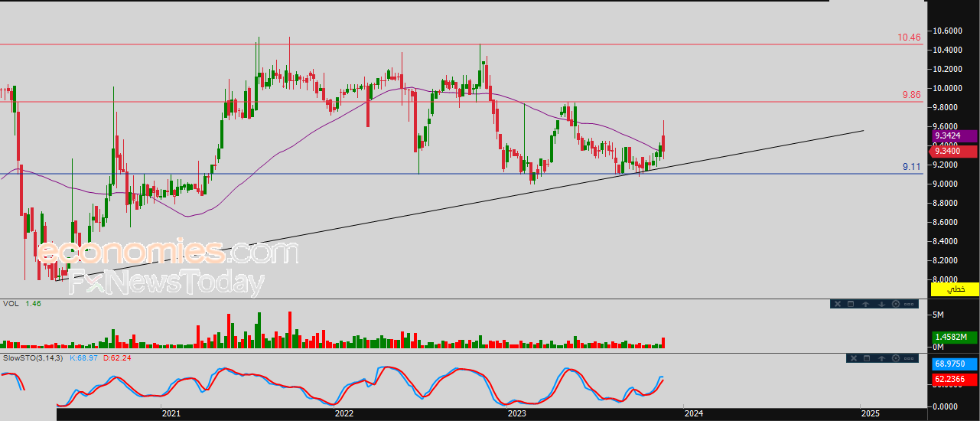Screen dimensions: 980x421
Task: Close the SlowSTO indicator panel
Action: click(x=854, y=358)
